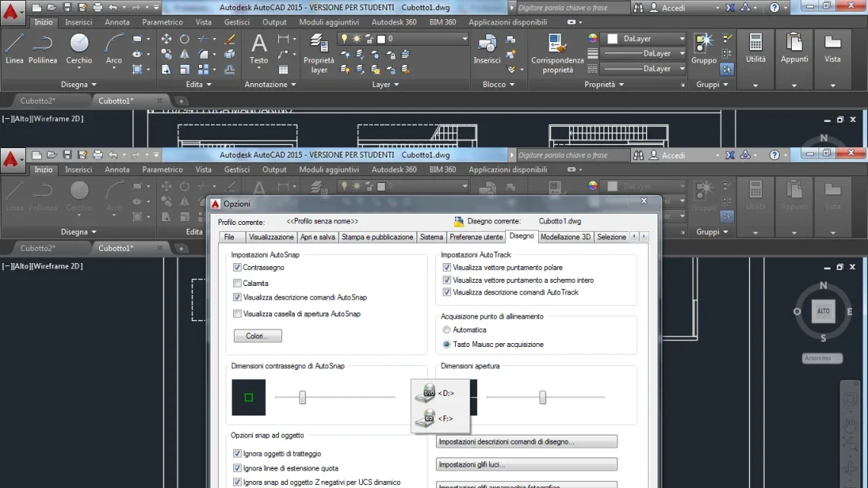The width and height of the screenshot is (868, 488).
Task: Click the ALTO face of the ViewCube
Action: (x=823, y=311)
